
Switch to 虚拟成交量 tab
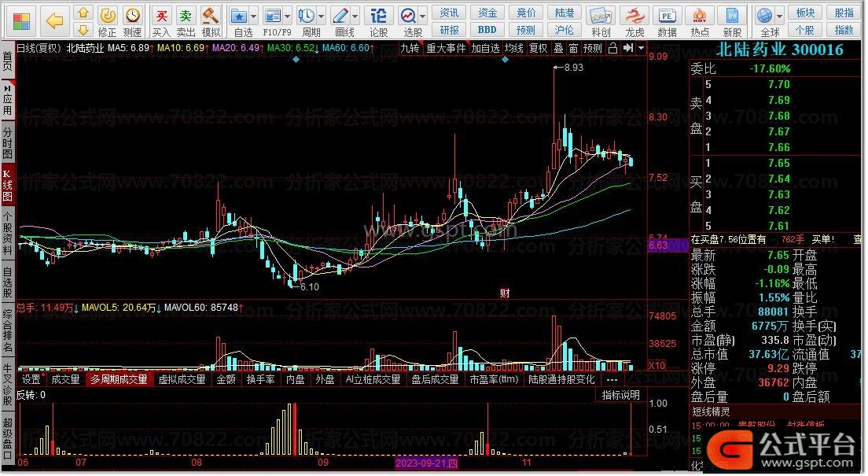pos(182,379)
